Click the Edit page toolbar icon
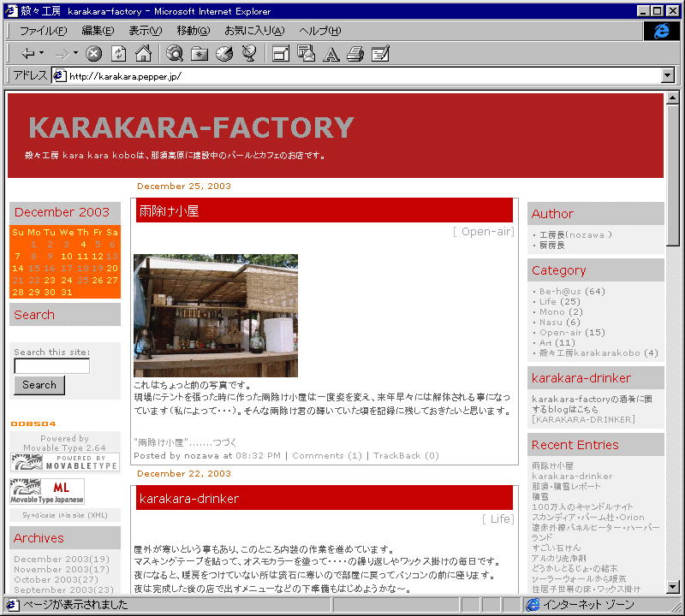The image size is (685, 616). click(x=380, y=54)
